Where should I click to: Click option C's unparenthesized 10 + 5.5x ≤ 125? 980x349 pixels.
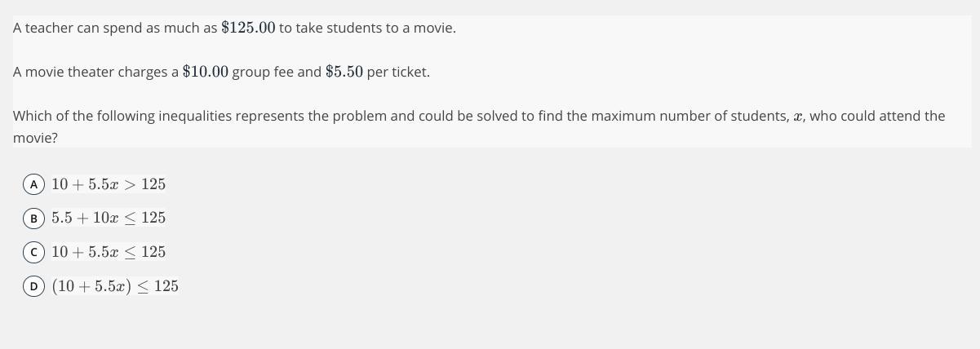click(109, 252)
